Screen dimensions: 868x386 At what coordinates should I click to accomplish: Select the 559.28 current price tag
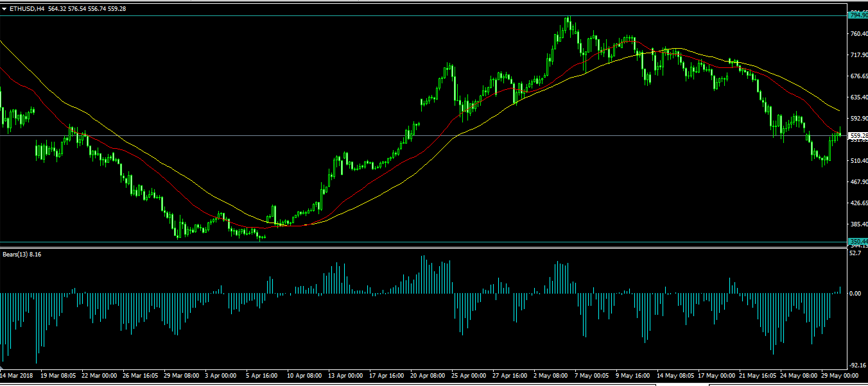(857, 136)
